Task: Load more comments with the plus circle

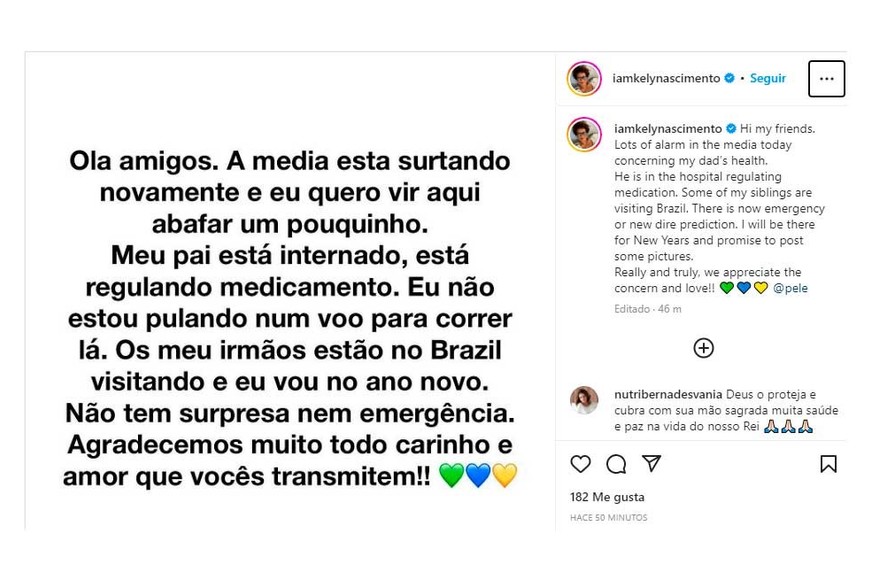Action: [x=704, y=348]
